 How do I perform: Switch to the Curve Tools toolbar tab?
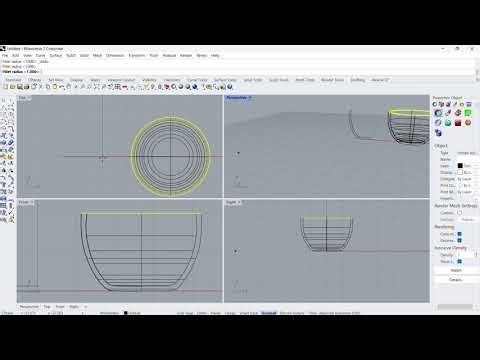pyautogui.click(x=197, y=80)
